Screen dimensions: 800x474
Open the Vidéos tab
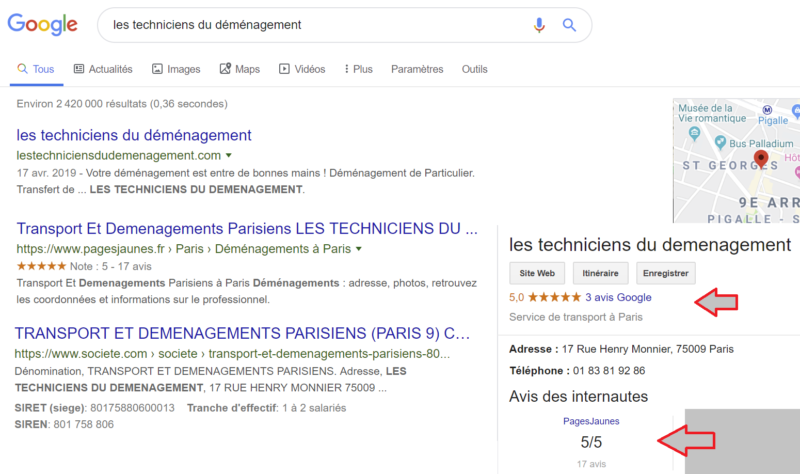302,69
